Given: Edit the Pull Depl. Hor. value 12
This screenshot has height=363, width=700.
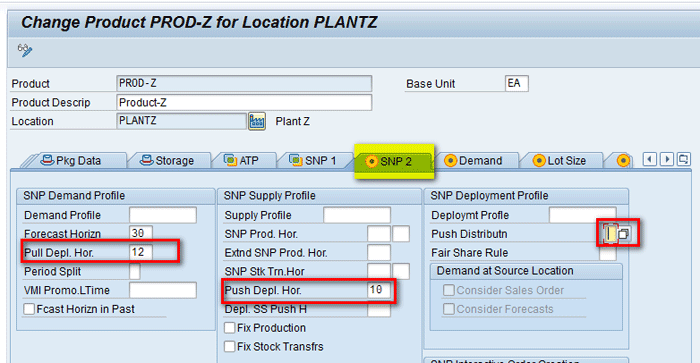Looking at the screenshot, I should [141, 252].
